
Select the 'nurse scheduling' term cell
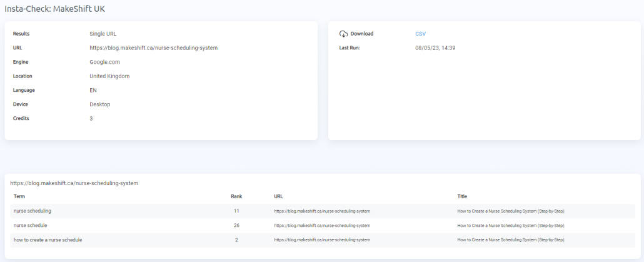point(33,211)
